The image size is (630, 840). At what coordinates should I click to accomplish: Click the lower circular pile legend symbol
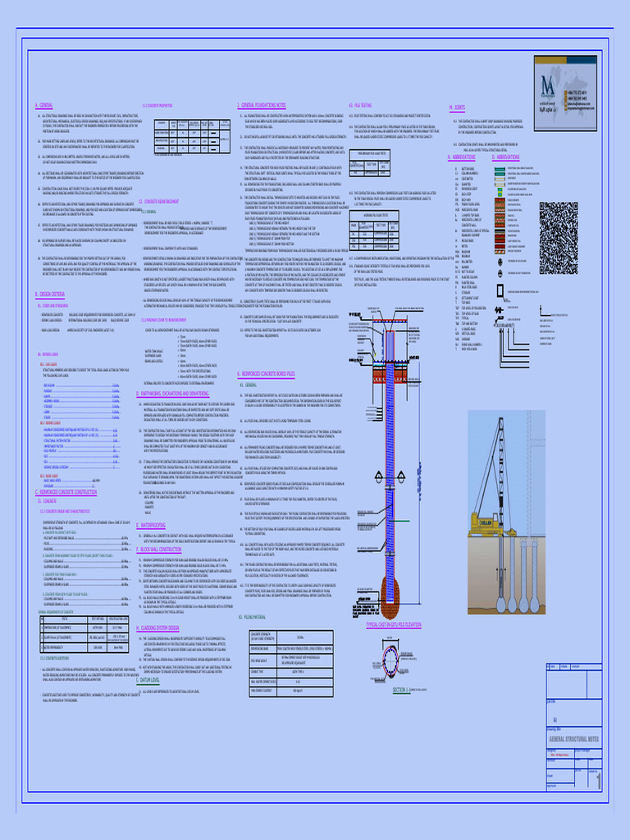(500, 273)
